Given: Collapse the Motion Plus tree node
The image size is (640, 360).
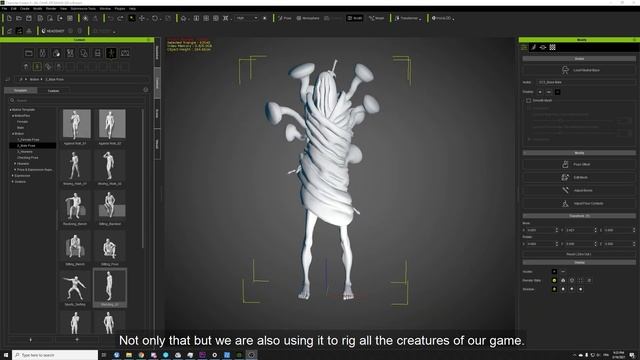Looking at the screenshot, I should point(13,116).
